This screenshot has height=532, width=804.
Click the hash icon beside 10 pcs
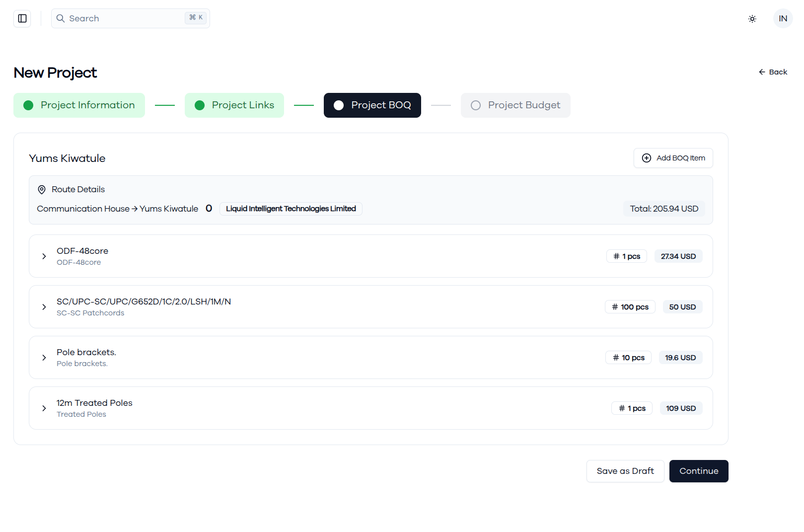[x=616, y=358]
